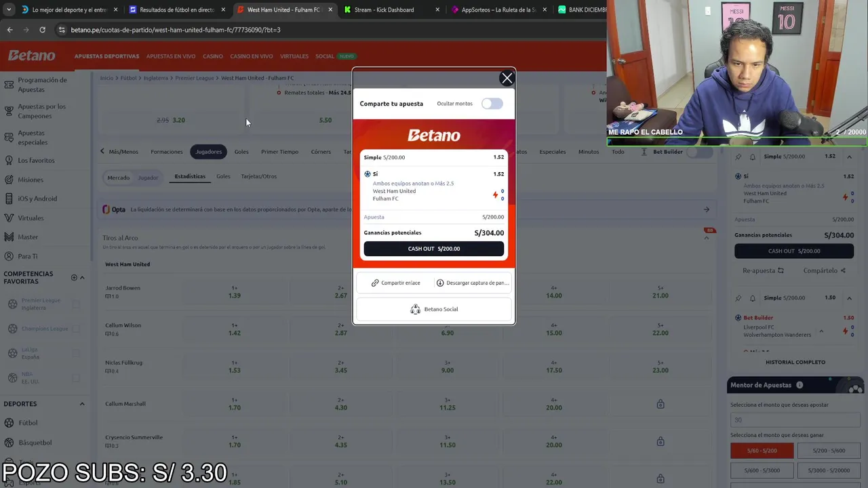
Task: Switch to the Primer Tiempo tab
Action: pyautogui.click(x=279, y=152)
